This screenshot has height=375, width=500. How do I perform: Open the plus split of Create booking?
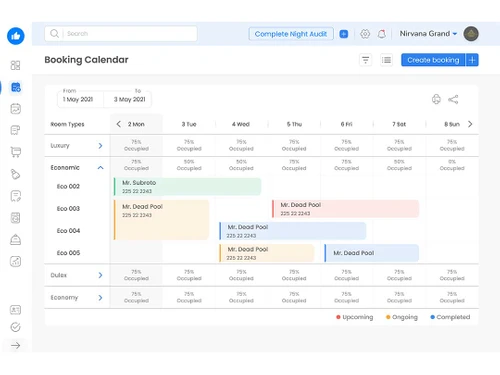point(472,60)
